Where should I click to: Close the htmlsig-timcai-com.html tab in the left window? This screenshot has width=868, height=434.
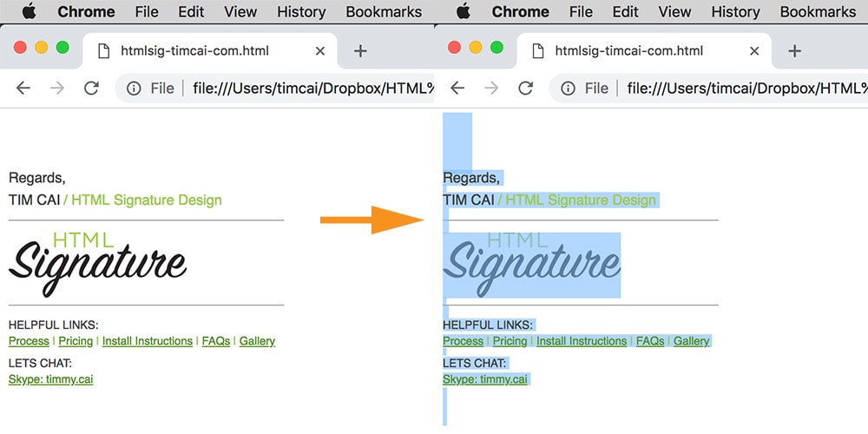click(x=320, y=51)
